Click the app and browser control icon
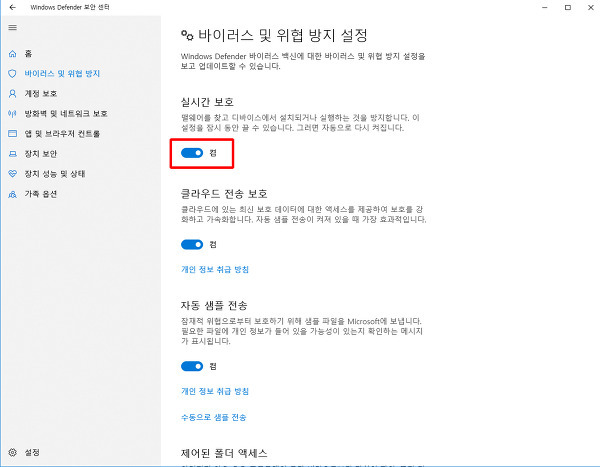Viewport: 600px width, 467px height. coord(13,134)
